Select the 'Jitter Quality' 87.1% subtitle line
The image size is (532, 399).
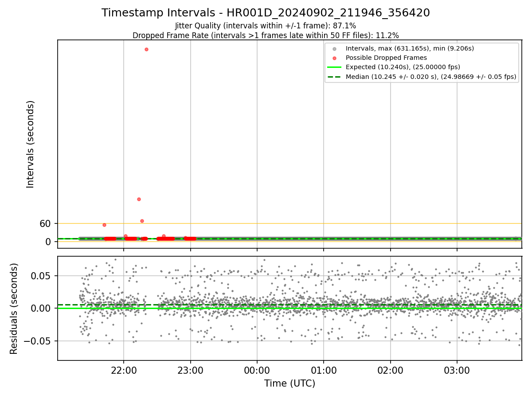pyautogui.click(x=266, y=26)
